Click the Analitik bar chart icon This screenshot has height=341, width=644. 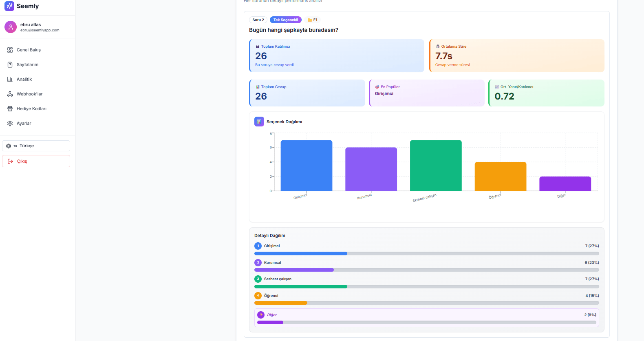pos(10,80)
